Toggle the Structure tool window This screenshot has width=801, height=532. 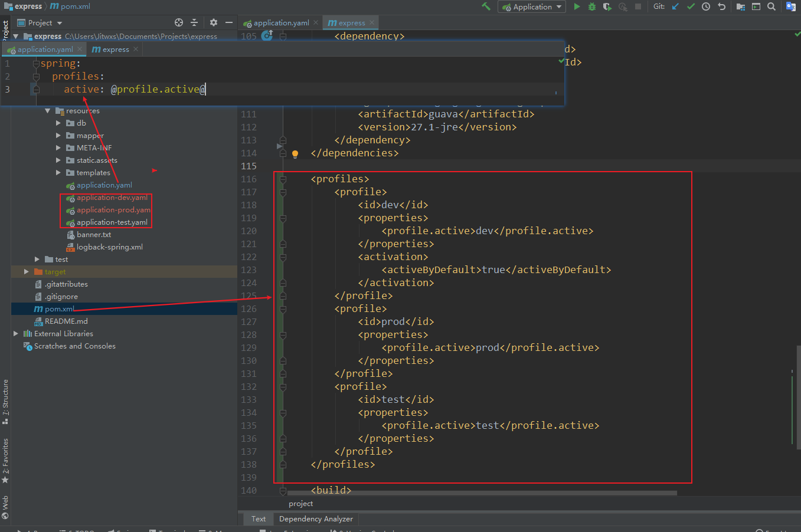pyautogui.click(x=5, y=401)
